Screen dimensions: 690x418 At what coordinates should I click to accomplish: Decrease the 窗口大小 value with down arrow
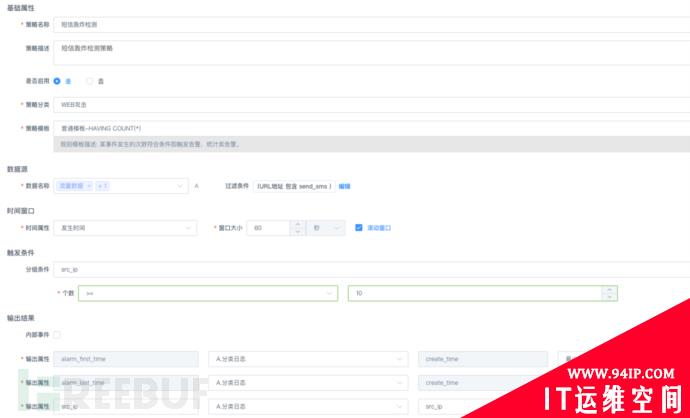(x=297, y=232)
